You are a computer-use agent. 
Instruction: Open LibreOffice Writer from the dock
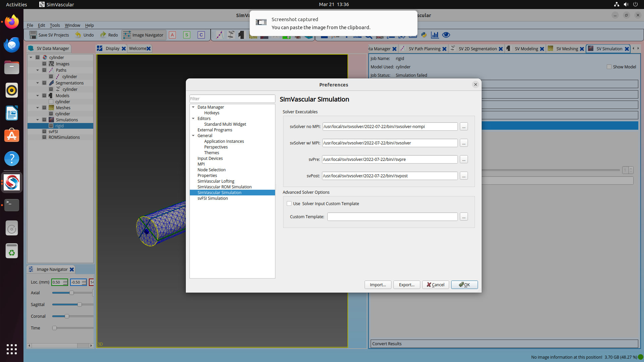click(x=12, y=113)
